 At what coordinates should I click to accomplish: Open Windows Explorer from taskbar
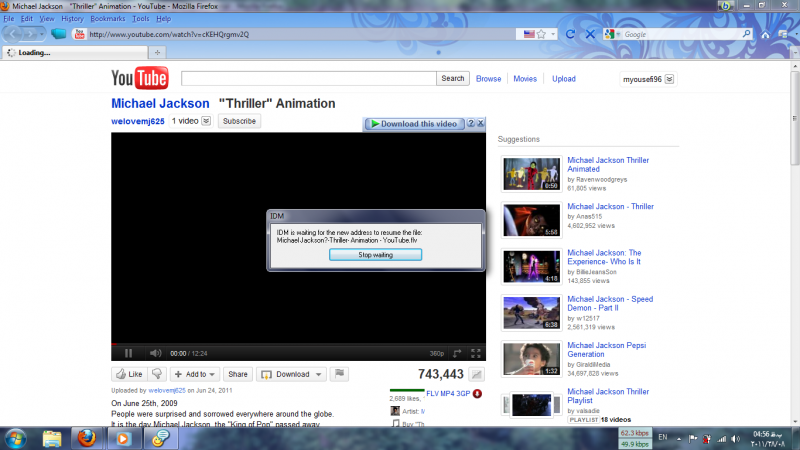(52, 439)
